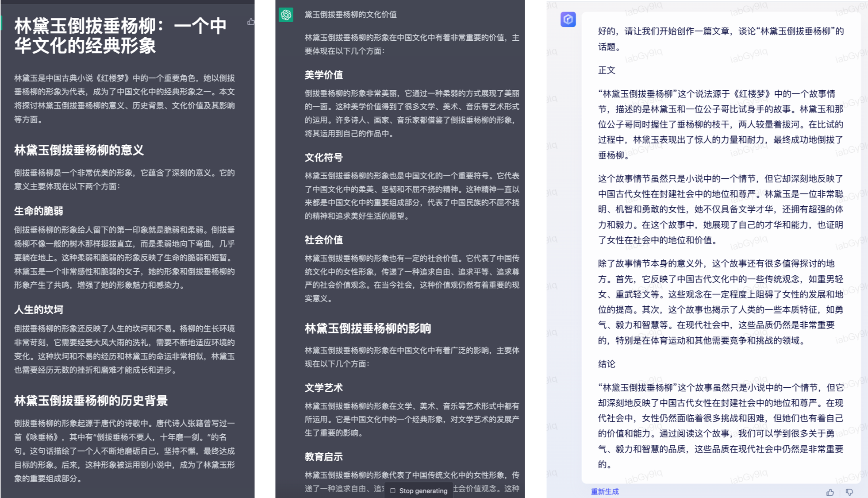Screen dimensions: 868x498
Task: Click the 文化符号 section heading
Action: tap(323, 157)
